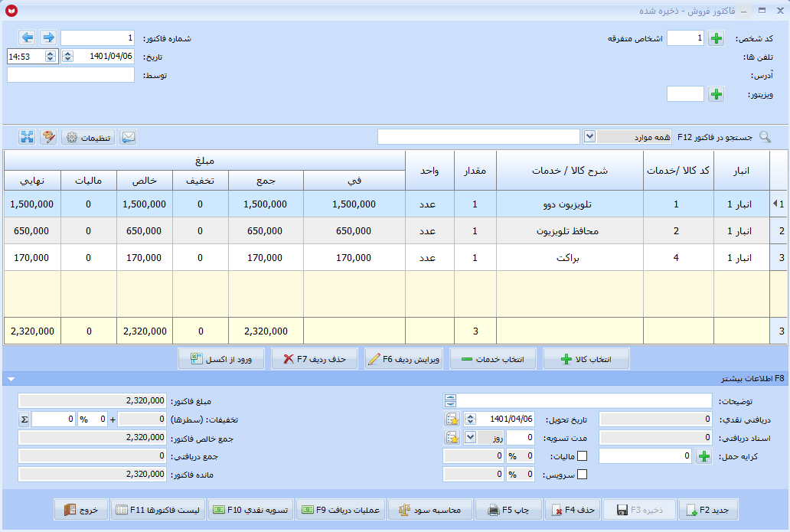This screenshot has width=790, height=532.
Task: Click the search magnifier icon for invoice search
Action: (765, 137)
